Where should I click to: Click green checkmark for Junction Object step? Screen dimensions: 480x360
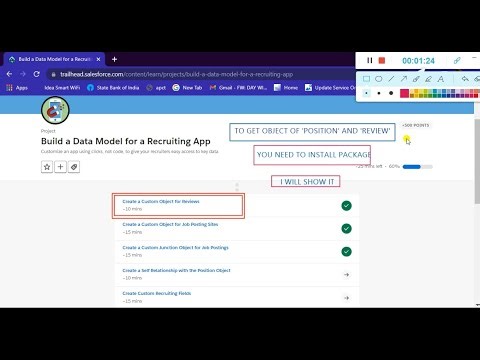(x=347, y=252)
